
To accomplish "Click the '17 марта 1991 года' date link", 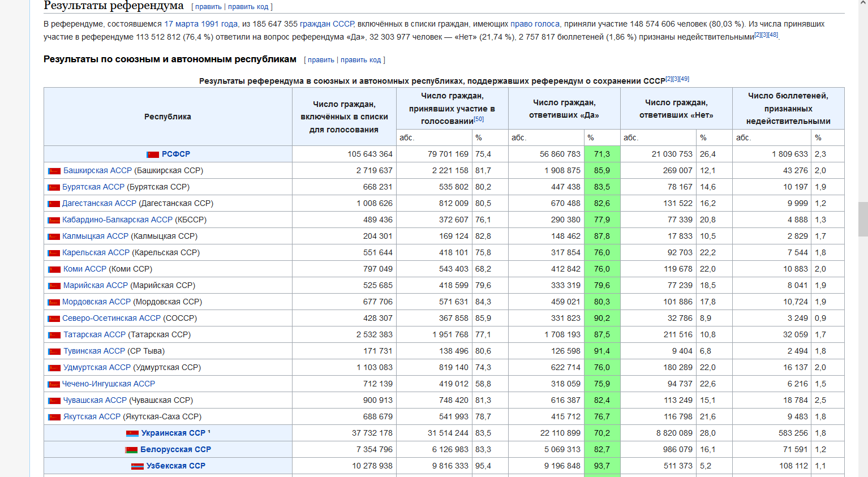I will click(201, 24).
